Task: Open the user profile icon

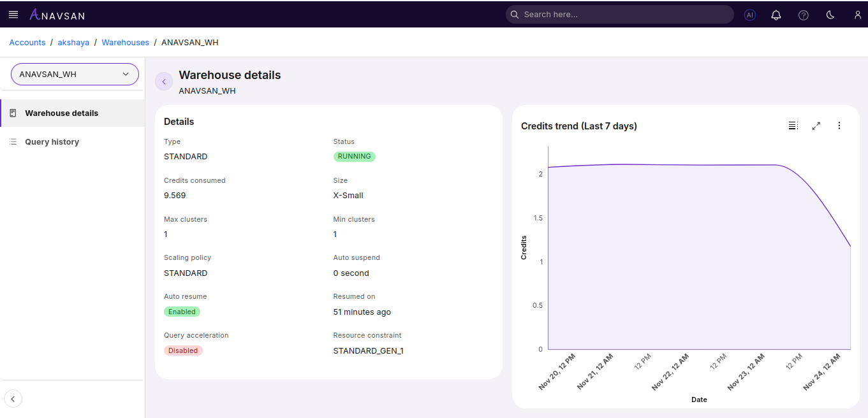Action: (858, 15)
